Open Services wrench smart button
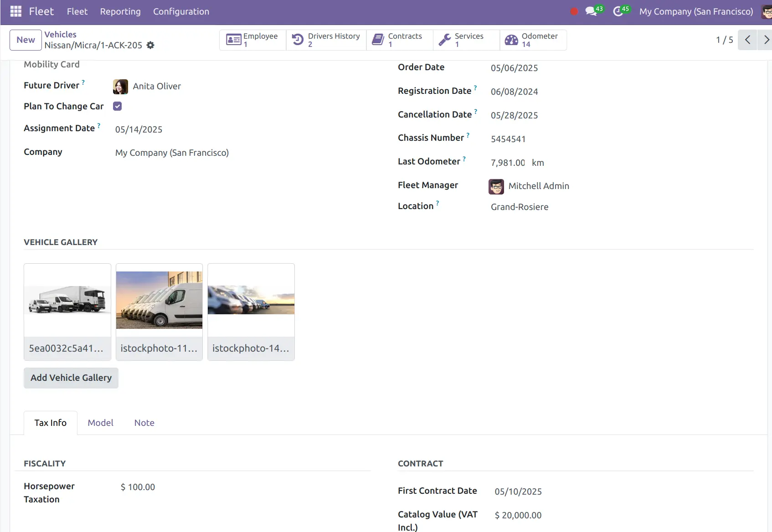Screen dimensions: 772x532 pyautogui.click(x=466, y=40)
